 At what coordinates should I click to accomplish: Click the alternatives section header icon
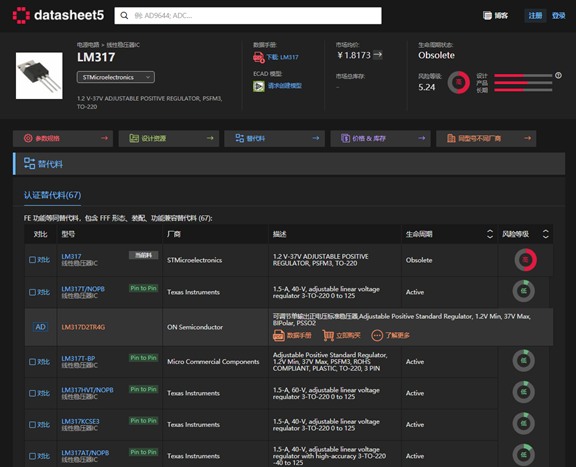[x=29, y=163]
